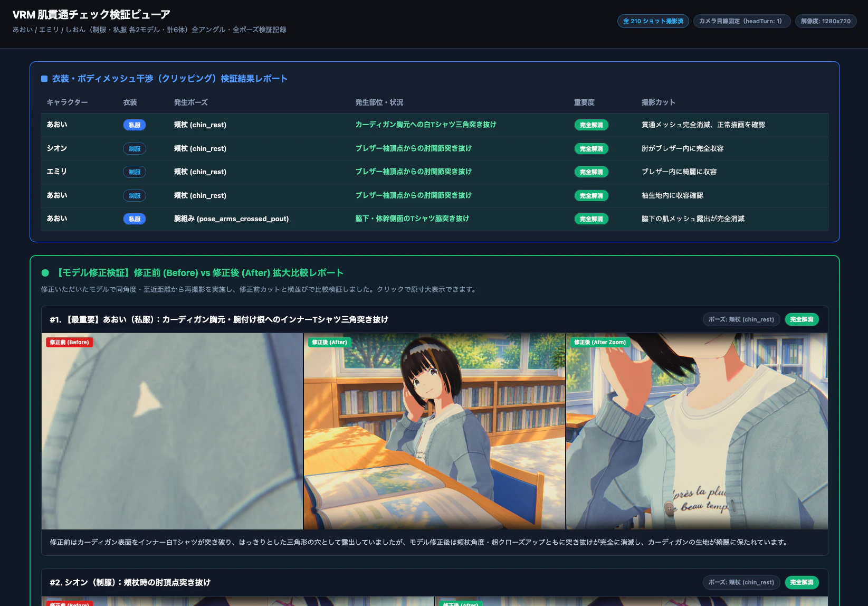This screenshot has height=606, width=868.
Task: Click カーディガン胸元への白Tシャツ三角突き抜け text
Action: point(425,125)
